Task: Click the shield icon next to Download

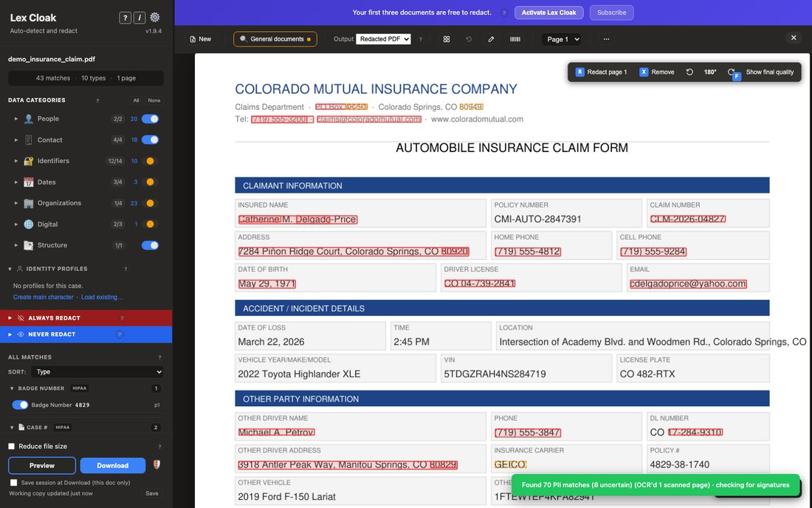Action: click(x=156, y=465)
